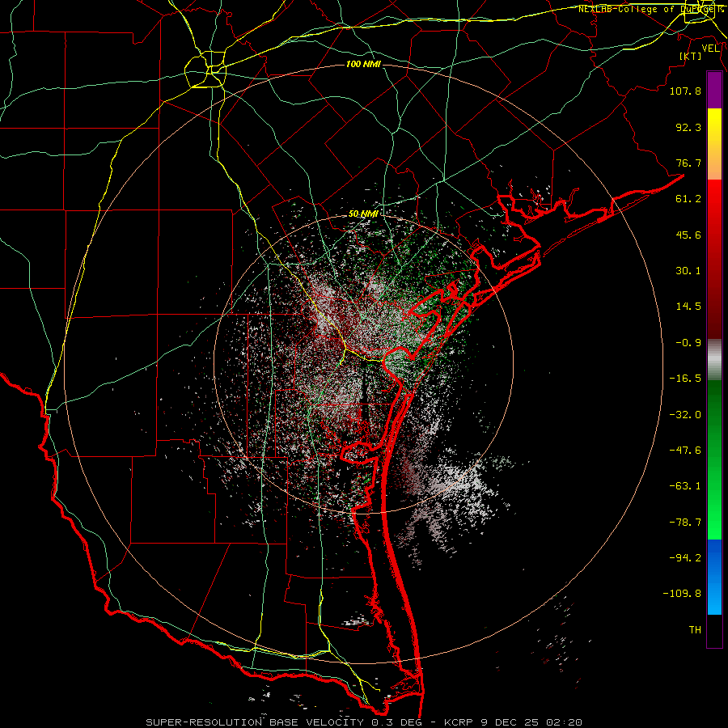Click the VEL legend title
Viewport: 728px width, 728px height.
click(x=710, y=49)
